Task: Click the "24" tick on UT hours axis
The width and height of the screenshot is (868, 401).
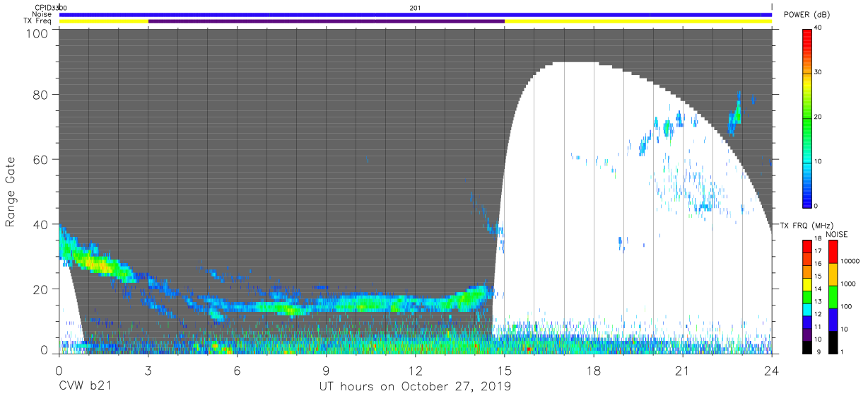Action: coord(771,371)
